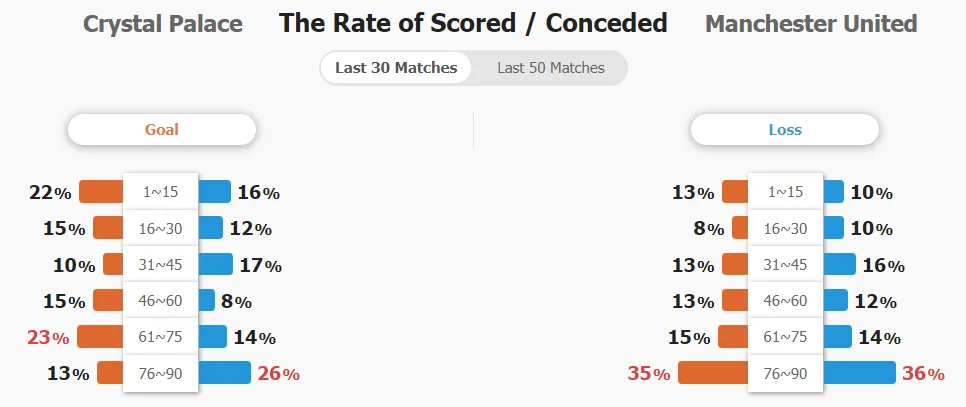The image size is (966, 407).
Task: Select Goal panel 46~60 minute row
Action: pyautogui.click(x=160, y=300)
